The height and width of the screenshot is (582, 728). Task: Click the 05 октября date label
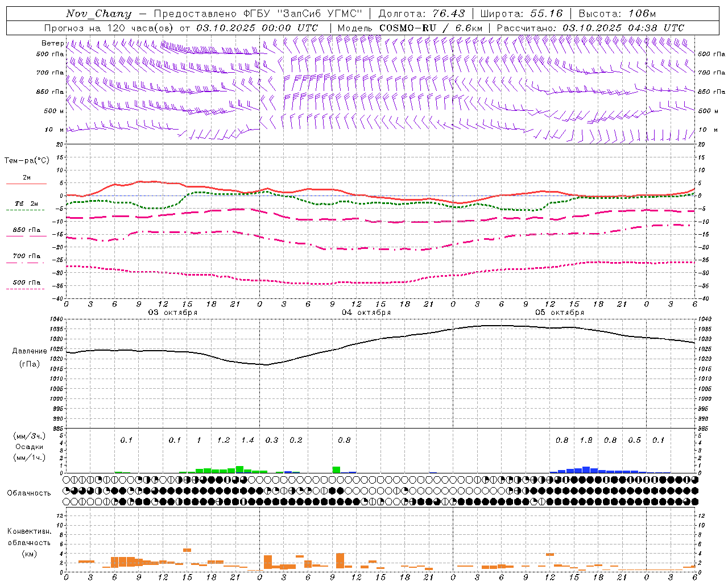(560, 313)
